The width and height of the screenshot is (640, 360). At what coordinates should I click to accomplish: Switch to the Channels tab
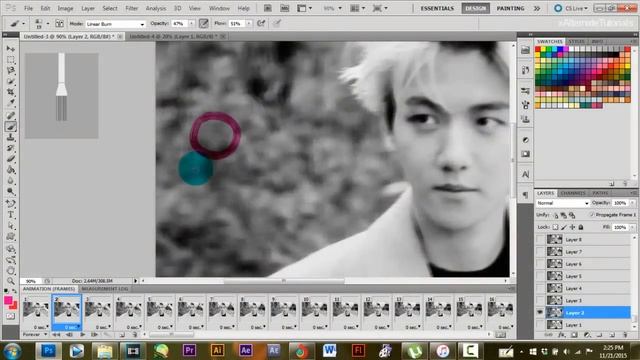point(573,193)
